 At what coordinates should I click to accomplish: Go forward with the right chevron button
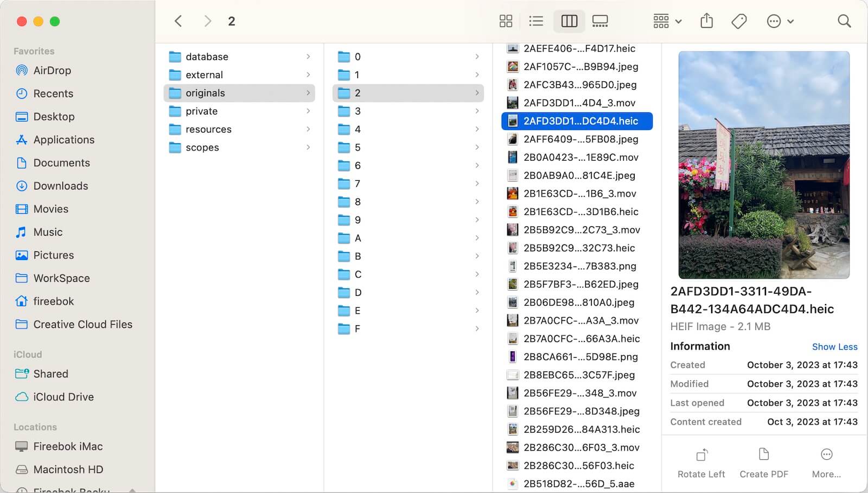click(x=207, y=21)
